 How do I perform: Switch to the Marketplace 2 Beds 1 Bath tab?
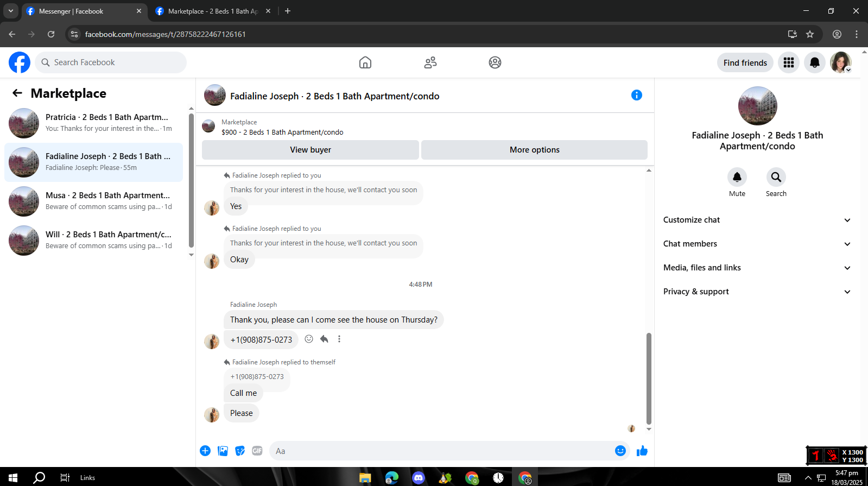(213, 11)
